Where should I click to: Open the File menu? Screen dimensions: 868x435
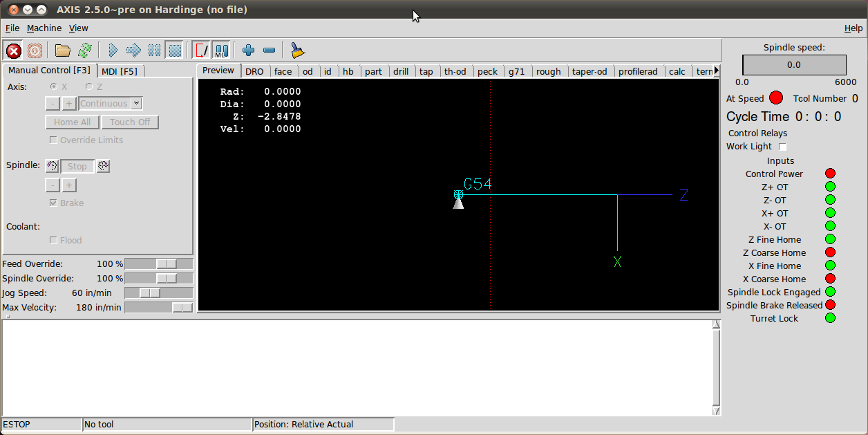click(x=12, y=28)
